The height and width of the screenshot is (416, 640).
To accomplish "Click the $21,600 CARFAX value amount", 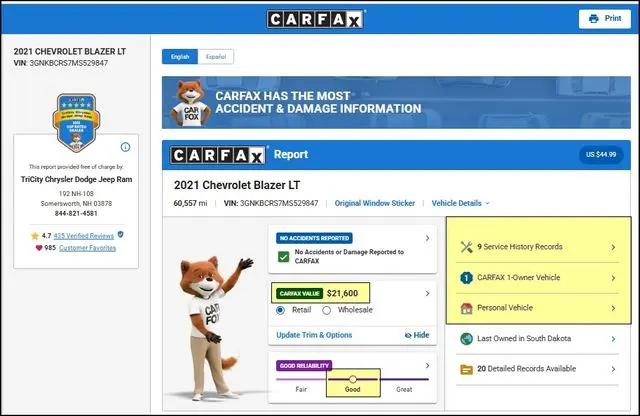I will pyautogui.click(x=342, y=293).
